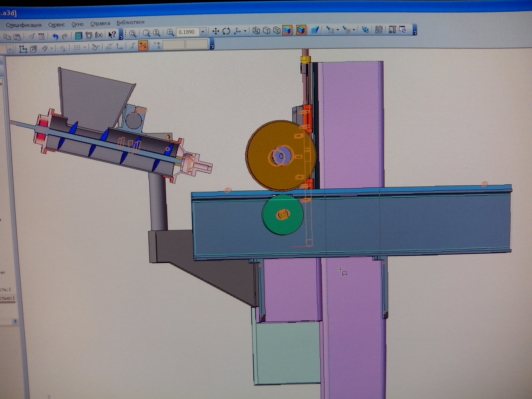Open the Библиотеки menu
This screenshot has width=532, height=399.
tap(130, 22)
